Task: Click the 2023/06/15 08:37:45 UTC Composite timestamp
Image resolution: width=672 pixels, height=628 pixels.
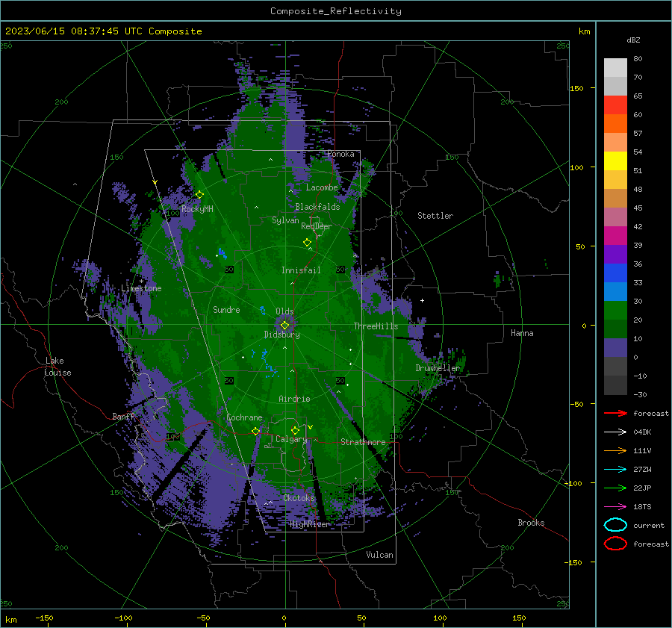Action: (103, 31)
